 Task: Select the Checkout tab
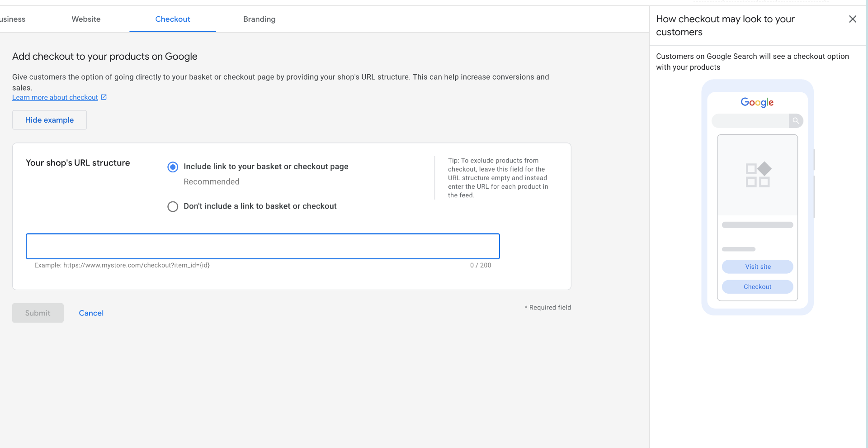pos(173,19)
